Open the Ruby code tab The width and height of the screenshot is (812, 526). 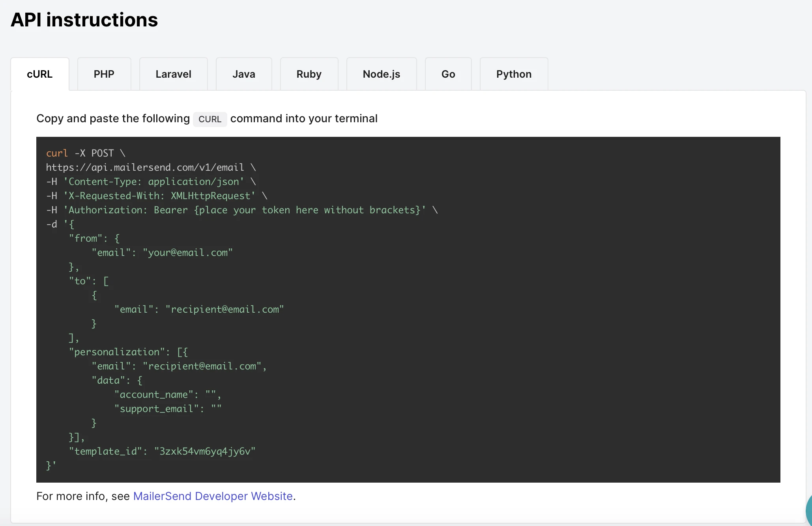(309, 74)
